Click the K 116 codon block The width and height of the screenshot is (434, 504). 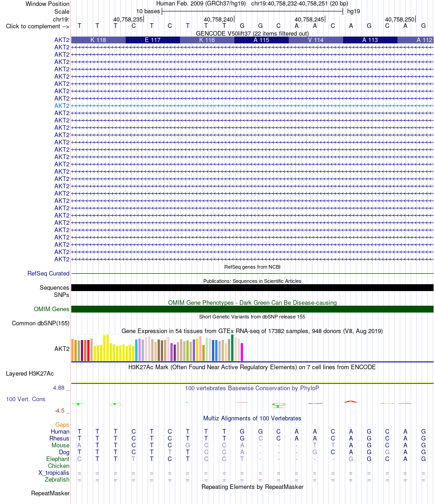[x=207, y=40]
